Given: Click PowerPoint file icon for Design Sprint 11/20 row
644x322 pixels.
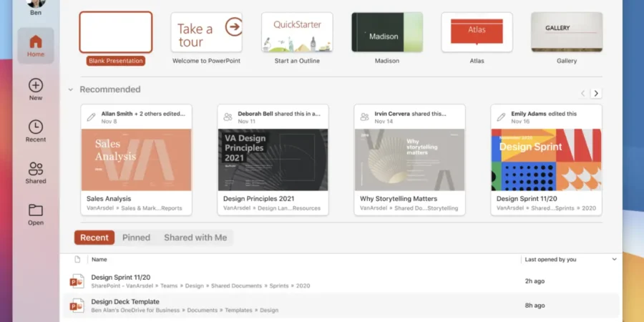Looking at the screenshot, I should click(x=77, y=281).
